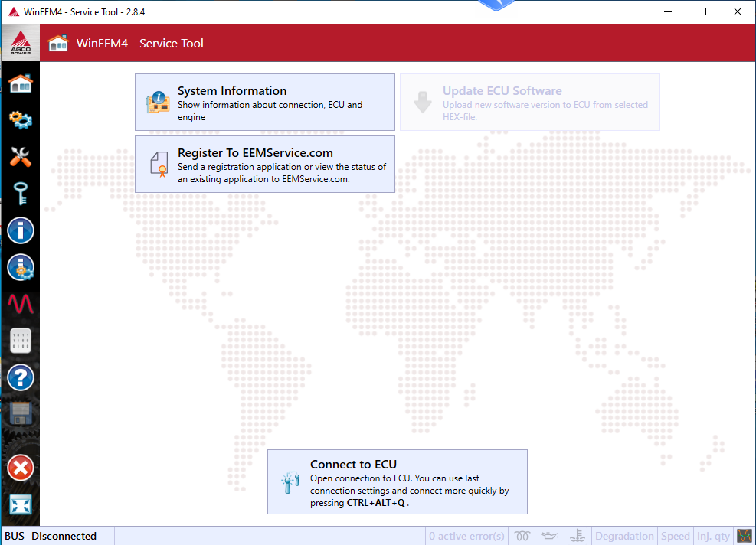This screenshot has height=545, width=756.
Task: Click the Speed status indicator
Action: tap(676, 536)
